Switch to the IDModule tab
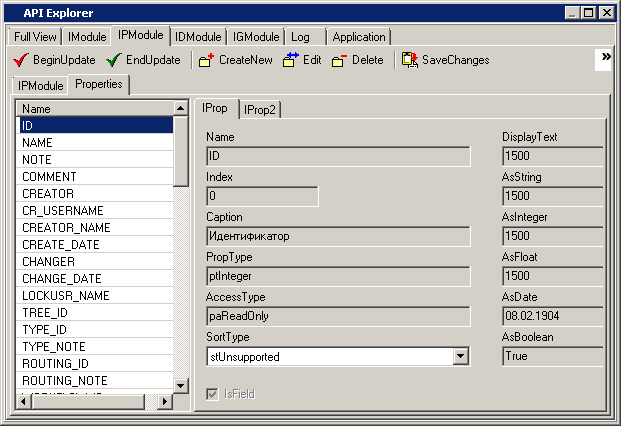621x426 pixels. coord(198,37)
